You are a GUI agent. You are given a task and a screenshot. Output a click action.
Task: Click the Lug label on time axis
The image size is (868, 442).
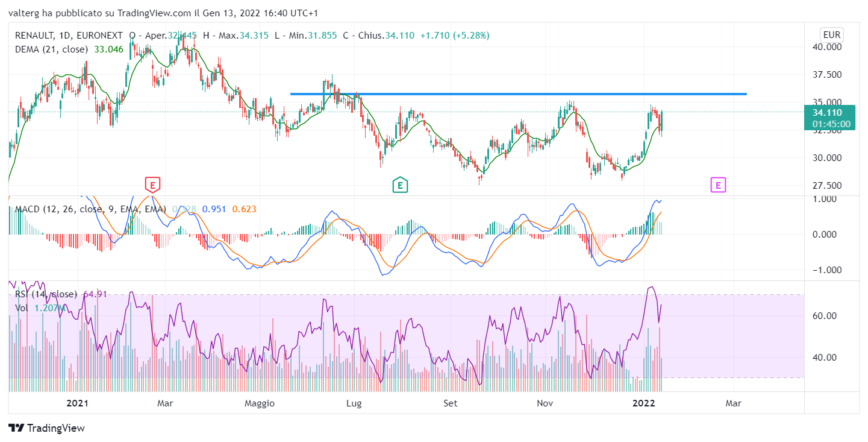[354, 403]
